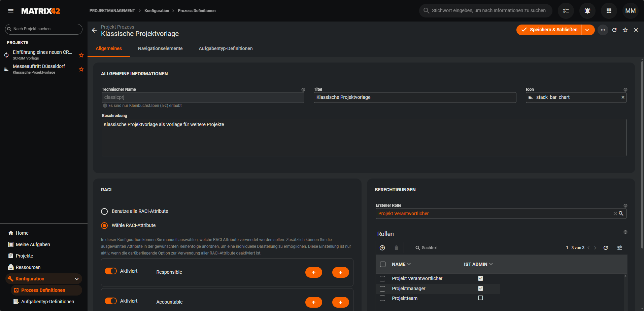Switch to Aufgabentyp-Definitionen tab
This screenshot has height=311, width=644.
click(x=226, y=48)
